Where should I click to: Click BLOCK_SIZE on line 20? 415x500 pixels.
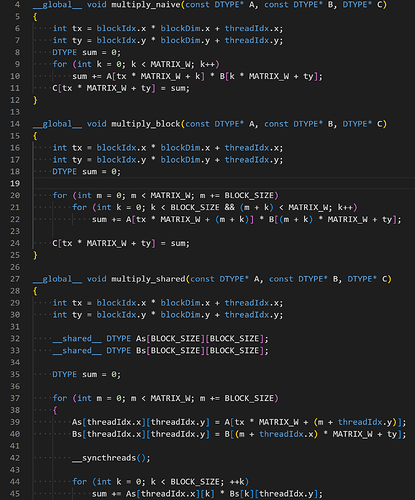pos(249,196)
